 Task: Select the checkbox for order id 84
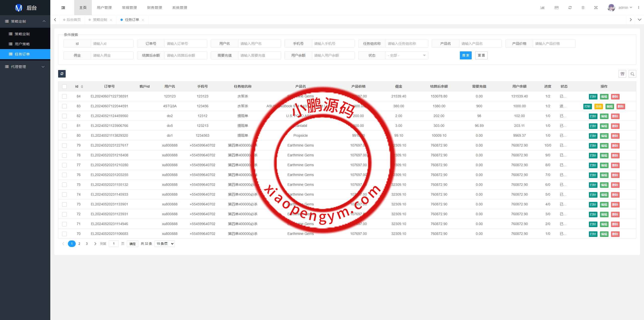point(64,96)
